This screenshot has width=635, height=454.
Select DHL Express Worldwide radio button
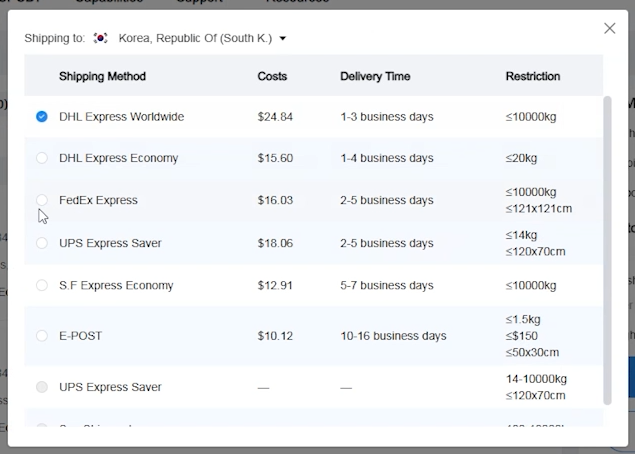pos(42,117)
